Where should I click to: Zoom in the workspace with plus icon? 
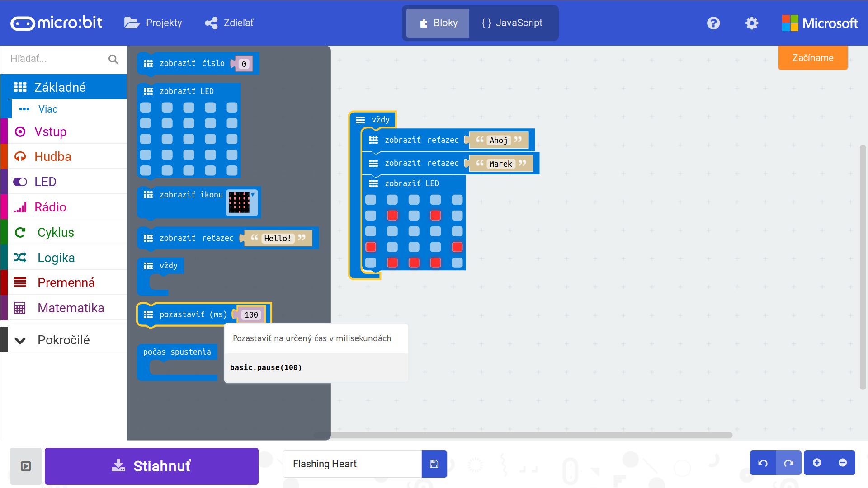tap(817, 463)
